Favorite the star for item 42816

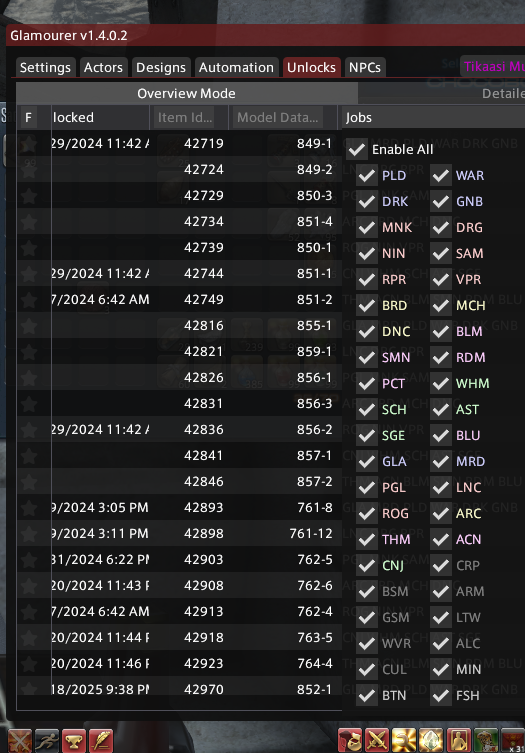pos(29,325)
